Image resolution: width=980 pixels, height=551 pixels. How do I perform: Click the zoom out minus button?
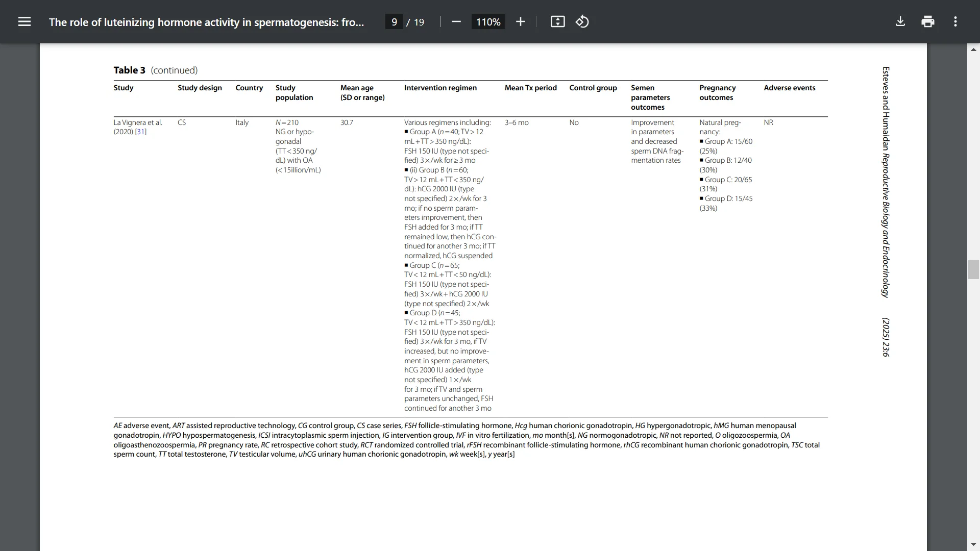[x=456, y=21]
